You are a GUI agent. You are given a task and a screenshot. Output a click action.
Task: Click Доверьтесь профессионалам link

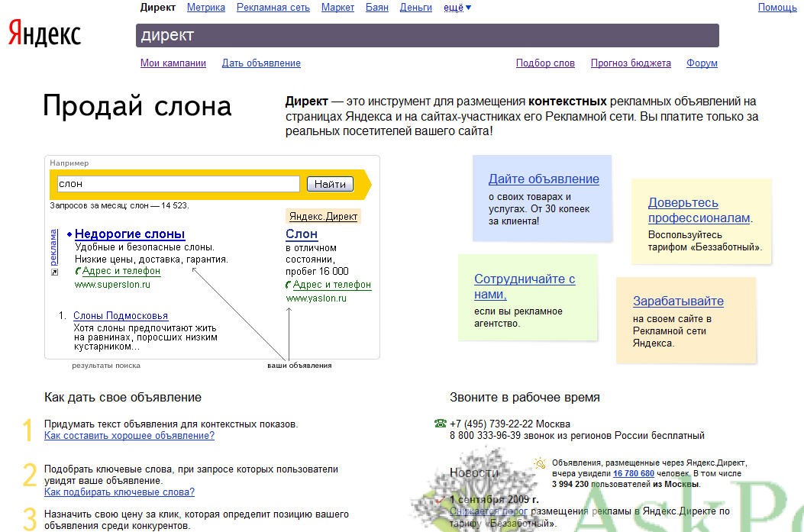(x=700, y=210)
